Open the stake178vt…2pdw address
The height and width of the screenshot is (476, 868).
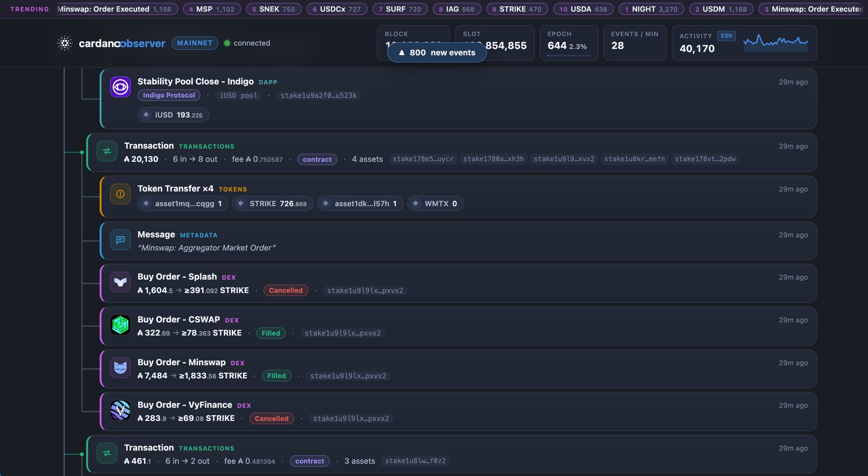click(x=705, y=159)
